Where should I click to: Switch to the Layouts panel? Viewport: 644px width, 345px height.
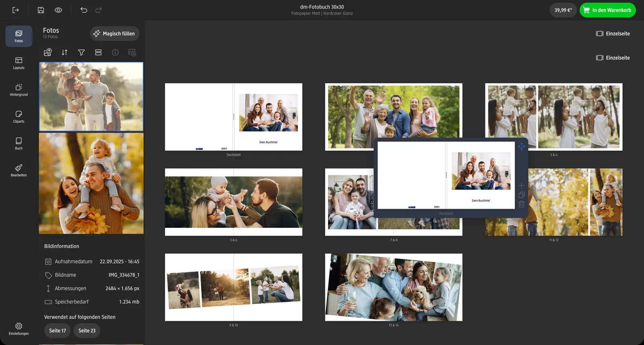pos(19,63)
